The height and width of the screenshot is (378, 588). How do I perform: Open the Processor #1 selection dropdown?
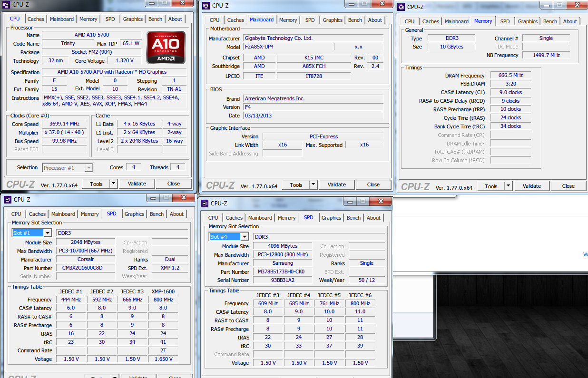pyautogui.click(x=88, y=167)
